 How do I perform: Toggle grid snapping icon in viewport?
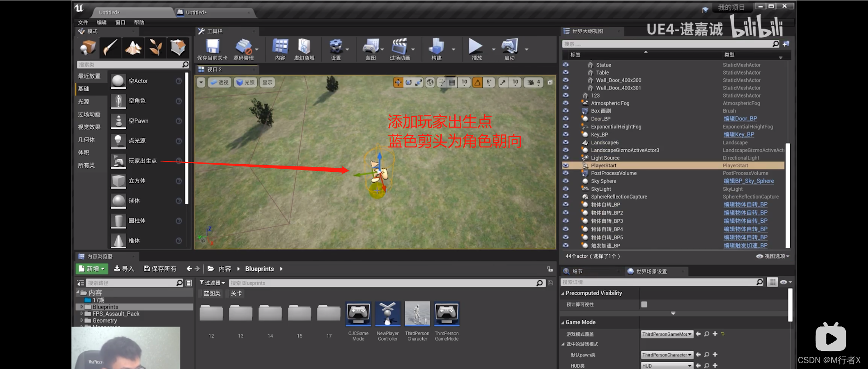[x=452, y=82]
